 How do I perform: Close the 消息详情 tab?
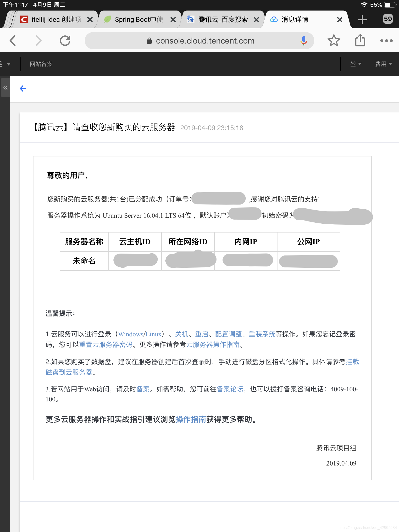tap(339, 20)
